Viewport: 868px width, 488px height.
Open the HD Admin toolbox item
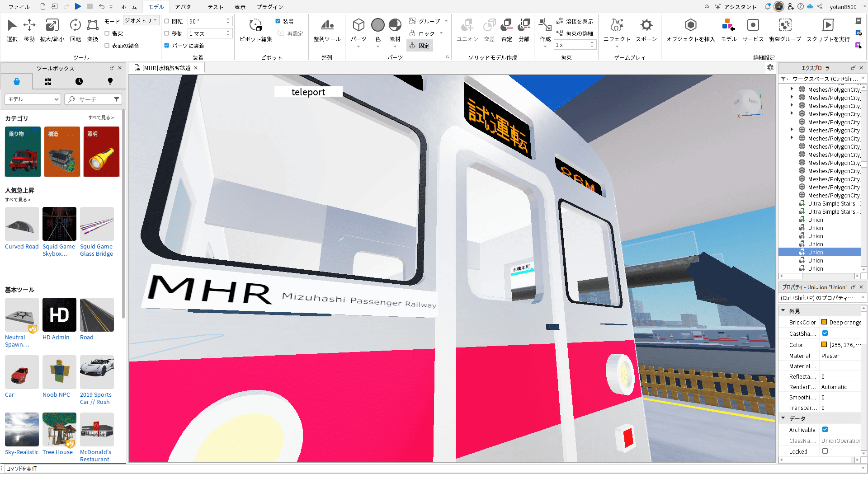(59, 319)
